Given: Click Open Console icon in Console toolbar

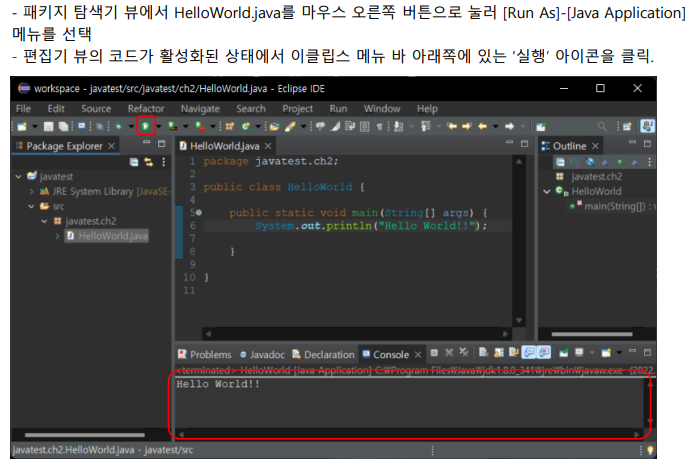Looking at the screenshot, I should point(606,353).
